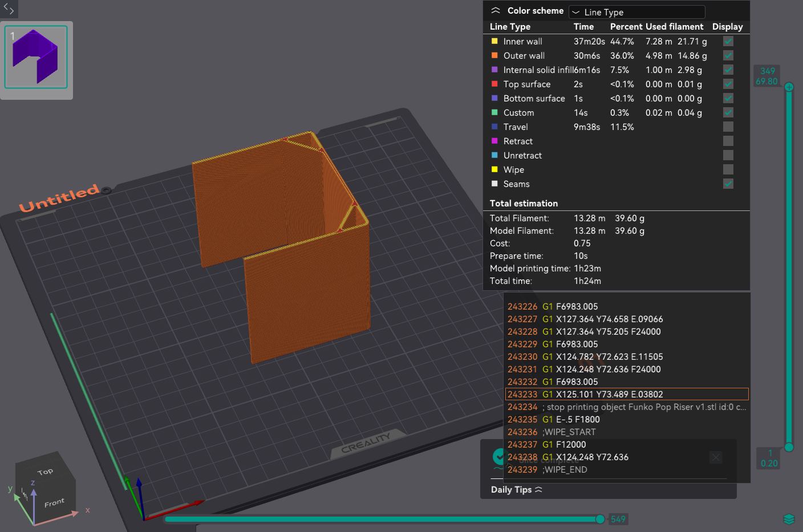This screenshot has height=532, width=803.
Task: Click the Travel blue color swatch
Action: pyautogui.click(x=494, y=127)
